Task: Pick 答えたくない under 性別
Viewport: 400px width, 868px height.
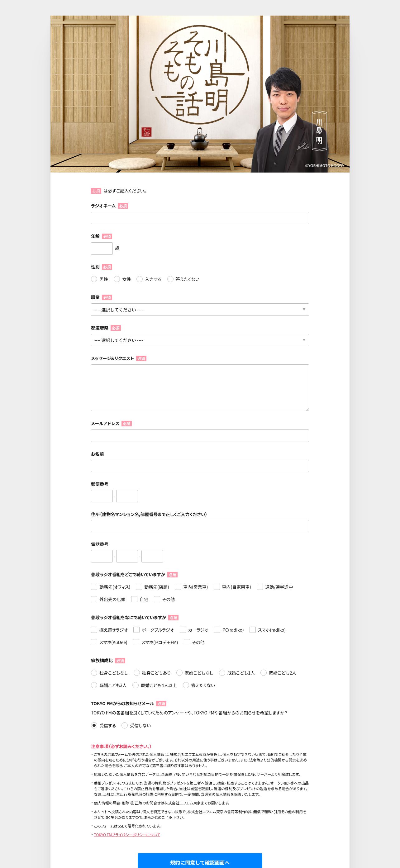Action: (170, 279)
